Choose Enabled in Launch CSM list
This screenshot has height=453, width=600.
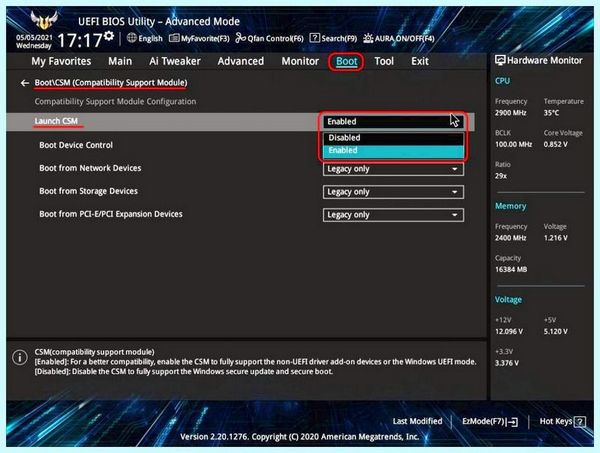point(393,150)
